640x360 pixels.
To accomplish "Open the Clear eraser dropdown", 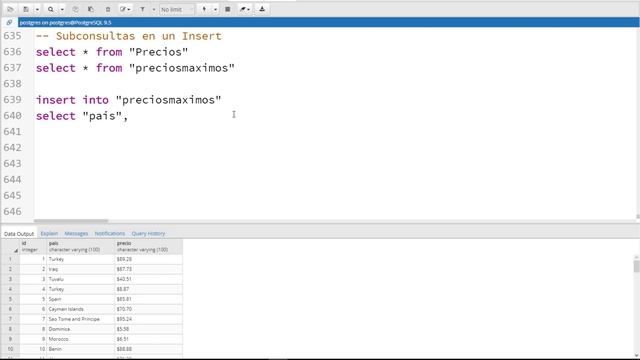I will coord(244,9).
